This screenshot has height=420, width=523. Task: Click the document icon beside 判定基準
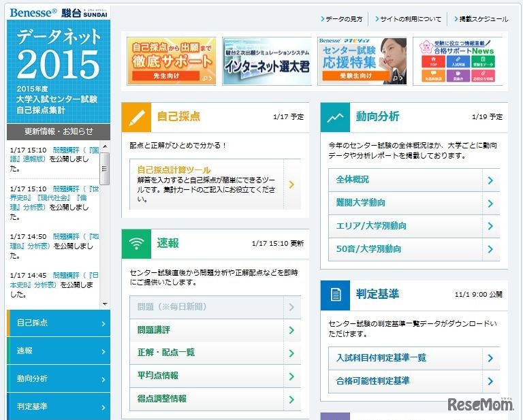[335, 295]
